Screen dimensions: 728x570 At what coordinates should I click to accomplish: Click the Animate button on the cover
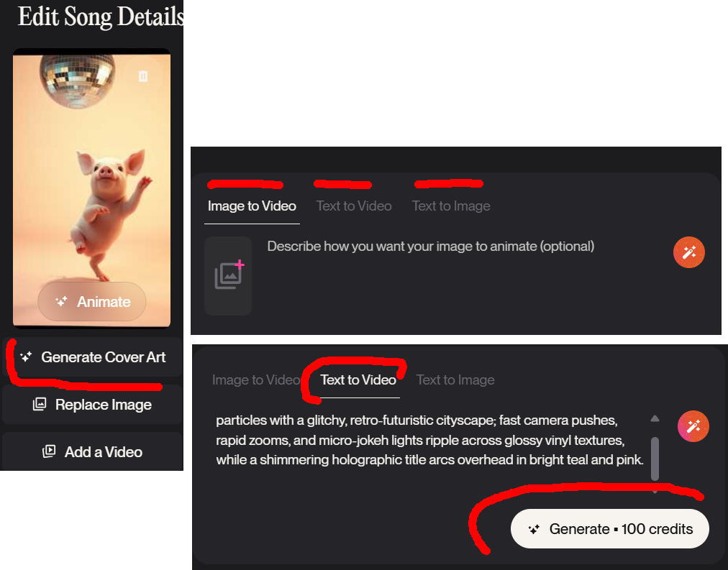[x=92, y=302]
